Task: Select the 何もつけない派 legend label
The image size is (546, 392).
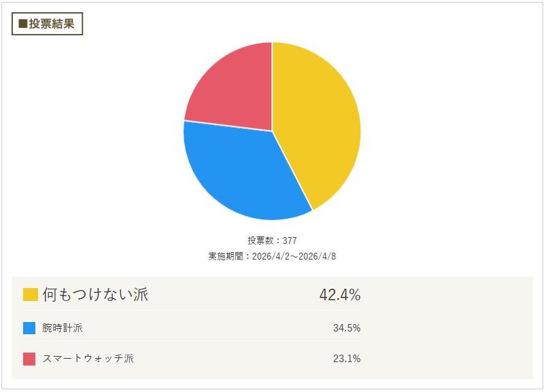Action: [x=95, y=295]
